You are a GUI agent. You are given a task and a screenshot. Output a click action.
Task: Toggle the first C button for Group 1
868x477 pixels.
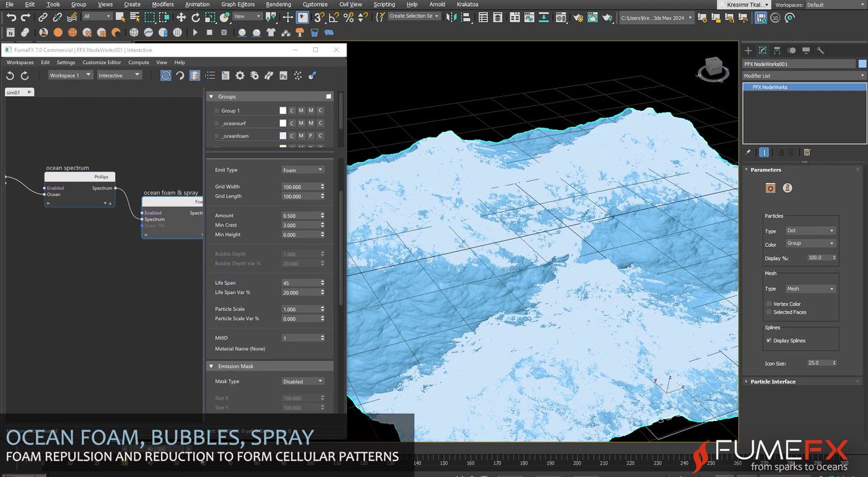point(292,111)
